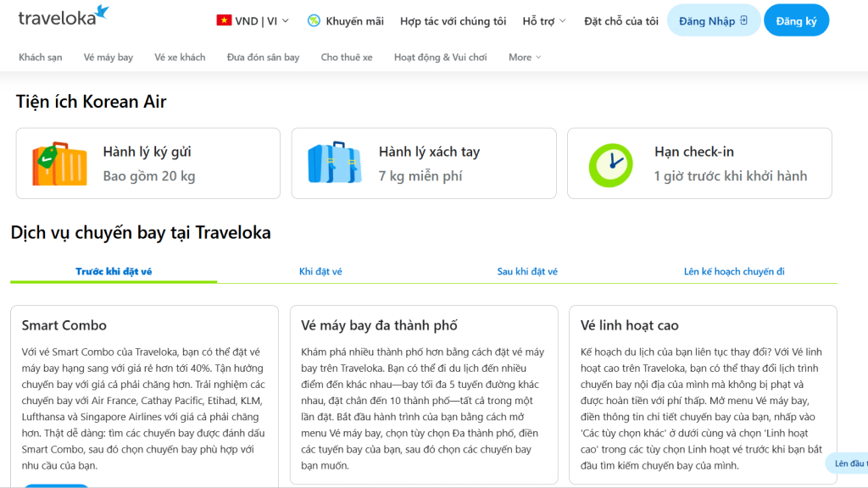Click the orange checked baggage suitcase icon
The height and width of the screenshot is (488, 868).
tap(60, 164)
